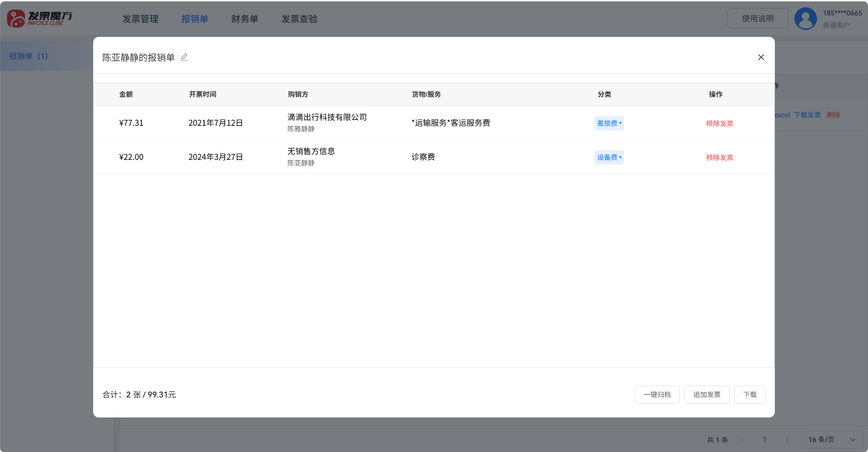The height and width of the screenshot is (452, 868).
Task: Click the Invoice Cube logo
Action: (x=40, y=19)
